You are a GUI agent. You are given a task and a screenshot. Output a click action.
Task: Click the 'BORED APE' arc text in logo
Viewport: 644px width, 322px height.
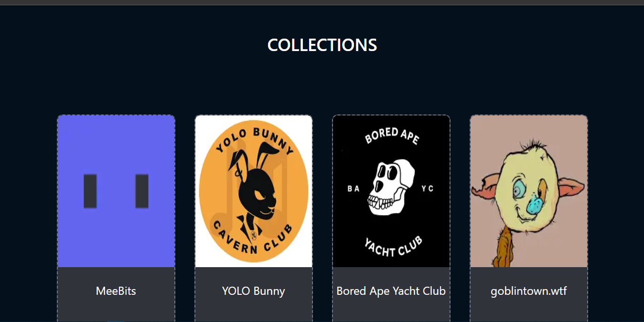[392, 136]
